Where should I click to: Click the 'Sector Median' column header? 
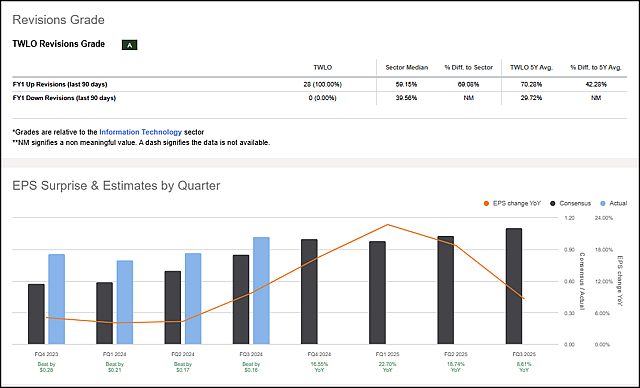point(407,67)
